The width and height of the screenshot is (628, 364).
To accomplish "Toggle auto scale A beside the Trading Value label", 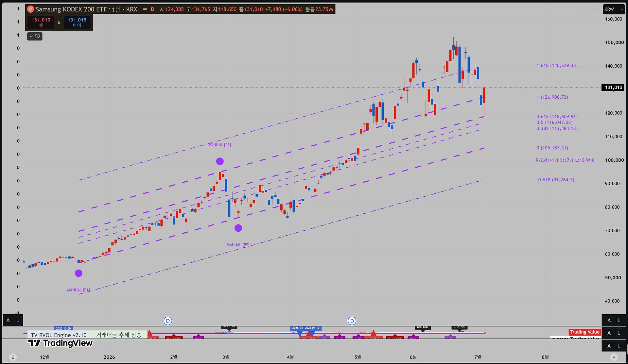I will [x=609, y=333].
